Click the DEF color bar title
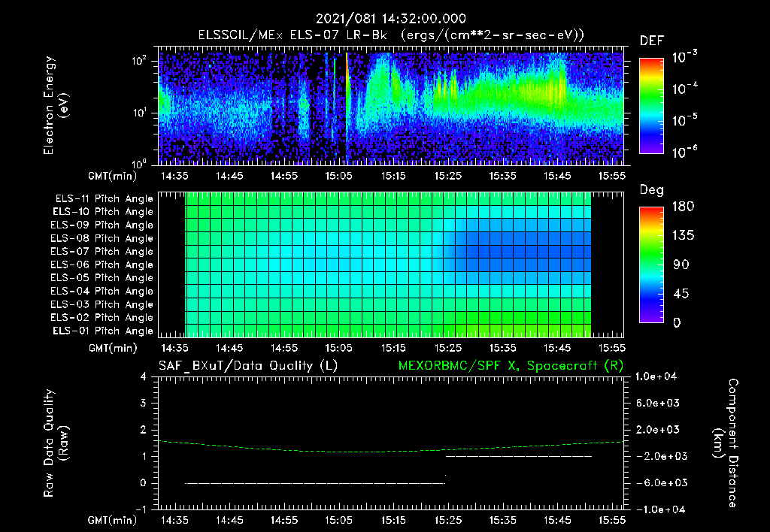The width and height of the screenshot is (770, 532). click(x=652, y=41)
